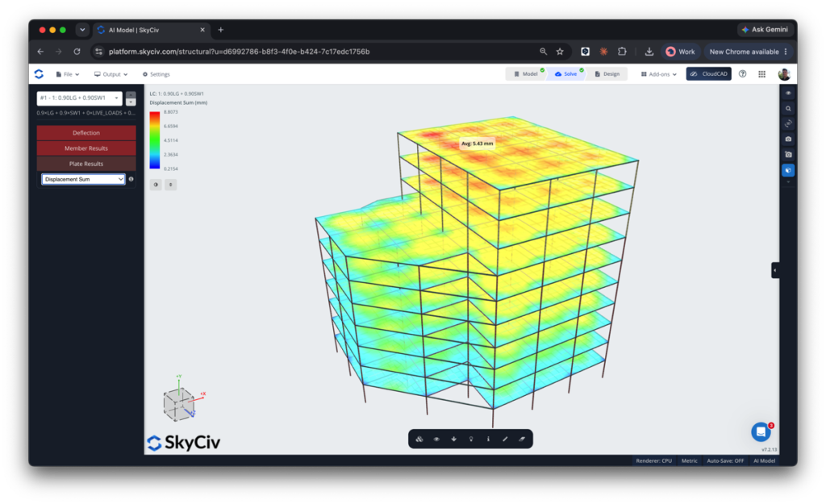Open the user profile avatar
Image resolution: width=826 pixels, height=504 pixels.
click(x=784, y=74)
